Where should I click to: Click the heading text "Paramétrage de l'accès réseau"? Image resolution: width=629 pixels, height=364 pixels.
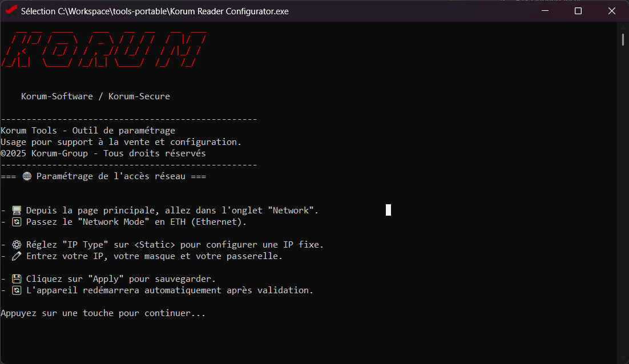pyautogui.click(x=111, y=176)
